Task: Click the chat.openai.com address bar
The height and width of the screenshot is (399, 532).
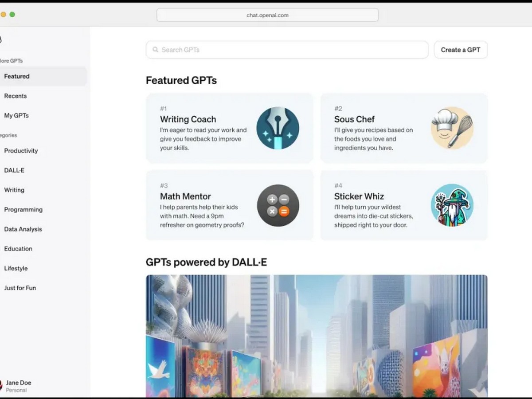Action: [x=267, y=15]
